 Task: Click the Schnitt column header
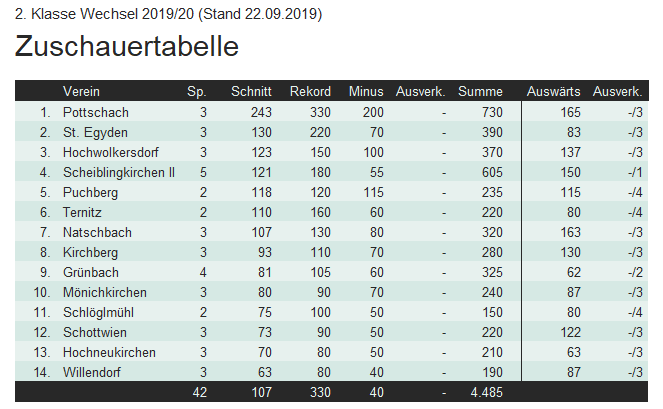pos(251,91)
